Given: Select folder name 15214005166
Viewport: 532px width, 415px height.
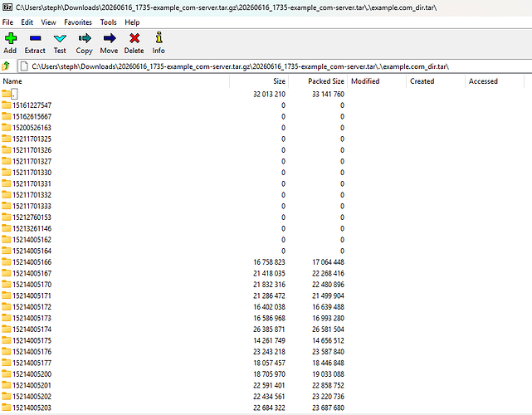Looking at the screenshot, I should coord(32,262).
